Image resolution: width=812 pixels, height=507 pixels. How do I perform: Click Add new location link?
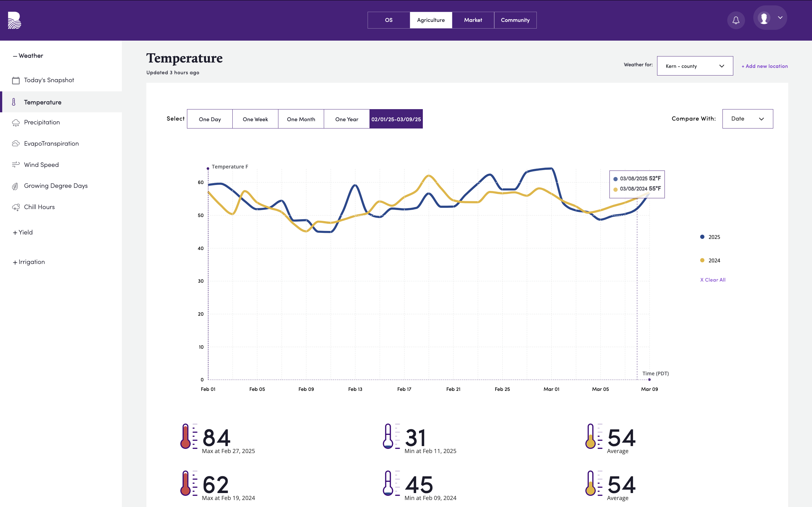[x=764, y=66]
